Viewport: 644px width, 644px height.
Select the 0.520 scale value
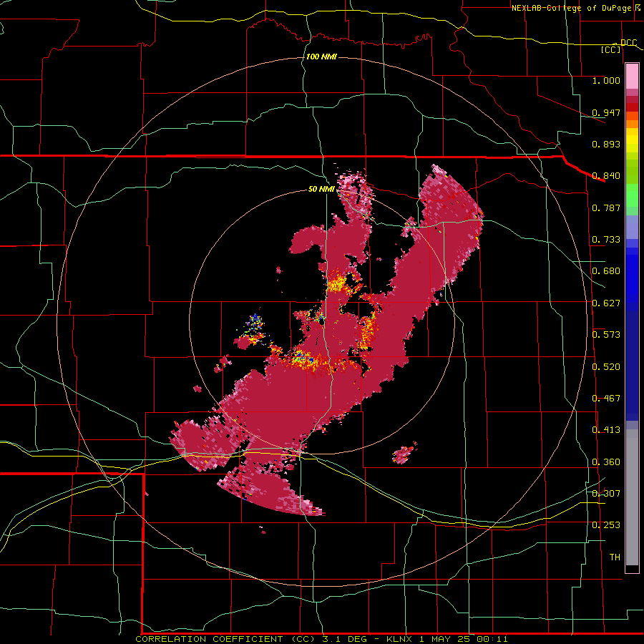pyautogui.click(x=606, y=367)
